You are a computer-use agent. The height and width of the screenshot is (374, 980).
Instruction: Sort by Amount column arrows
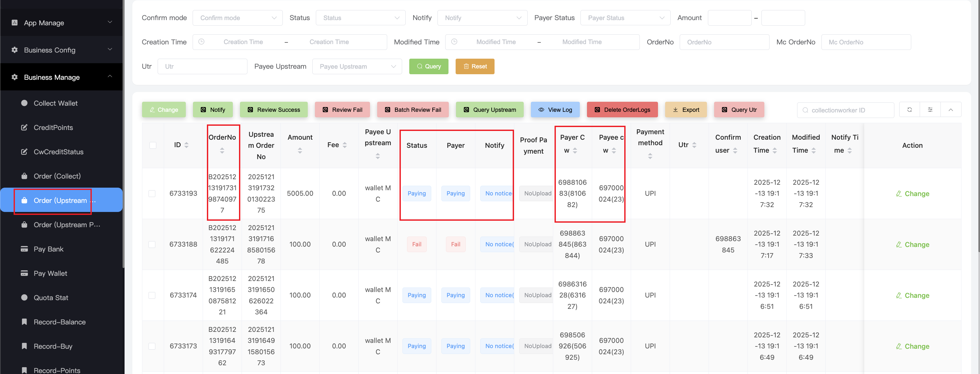pos(300,151)
